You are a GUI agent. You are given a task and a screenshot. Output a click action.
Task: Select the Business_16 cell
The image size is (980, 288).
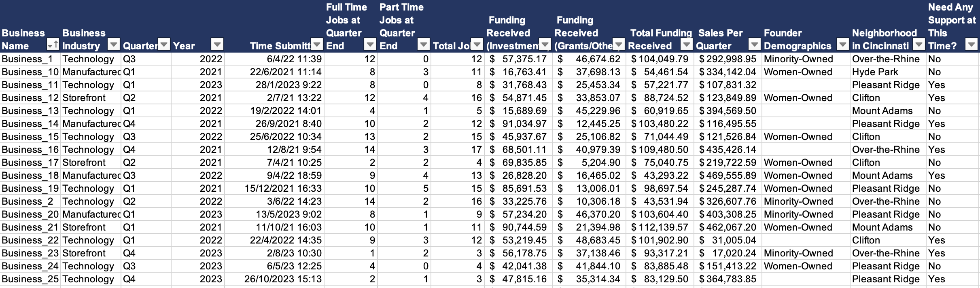click(x=30, y=150)
